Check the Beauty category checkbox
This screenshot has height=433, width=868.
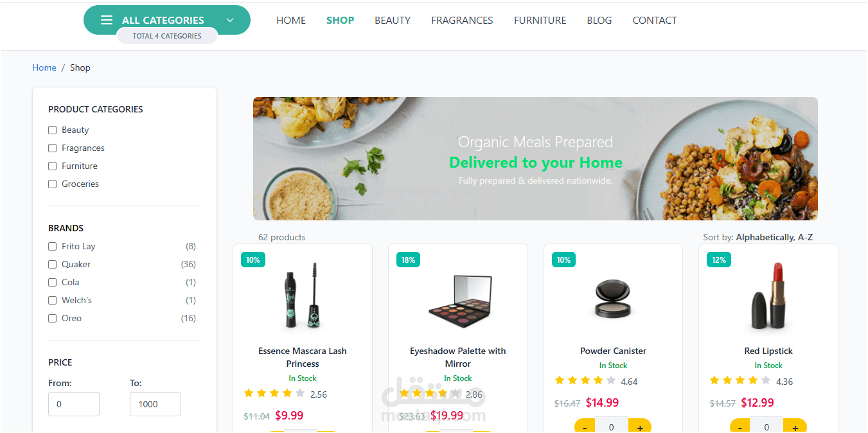pos(53,130)
